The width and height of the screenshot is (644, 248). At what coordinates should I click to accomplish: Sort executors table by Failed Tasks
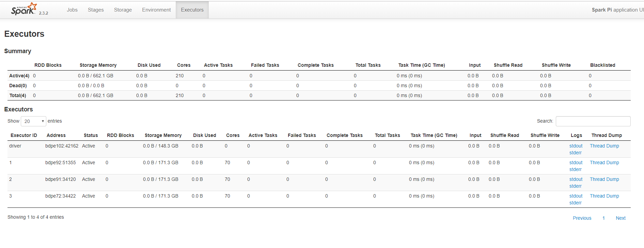(x=302, y=135)
